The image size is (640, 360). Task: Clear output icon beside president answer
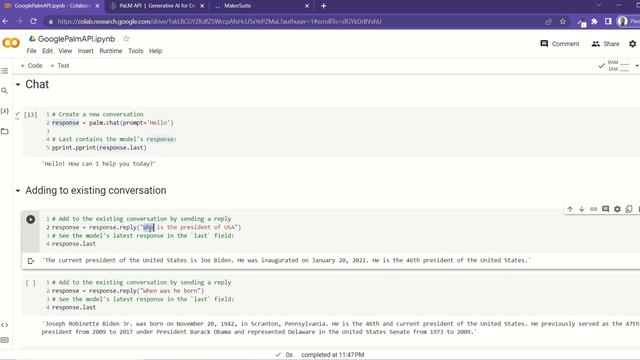pyautogui.click(x=31, y=261)
